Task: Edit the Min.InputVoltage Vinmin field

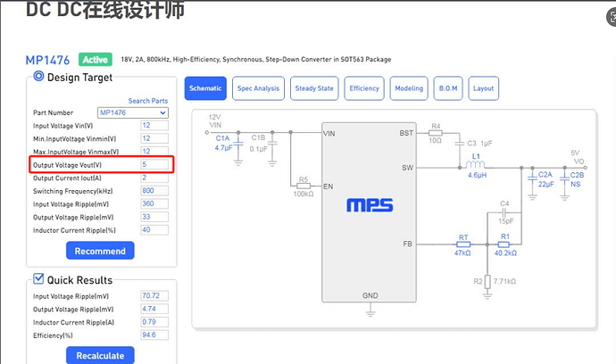Action: click(154, 138)
